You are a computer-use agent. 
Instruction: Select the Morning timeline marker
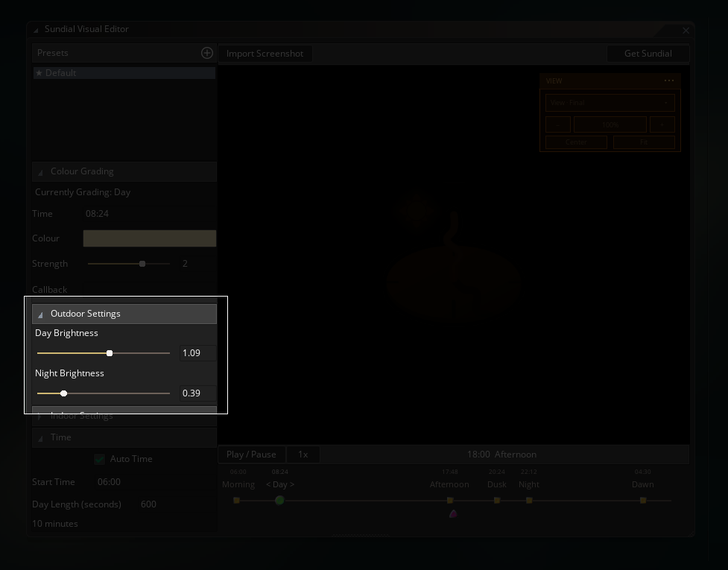pyautogui.click(x=236, y=501)
